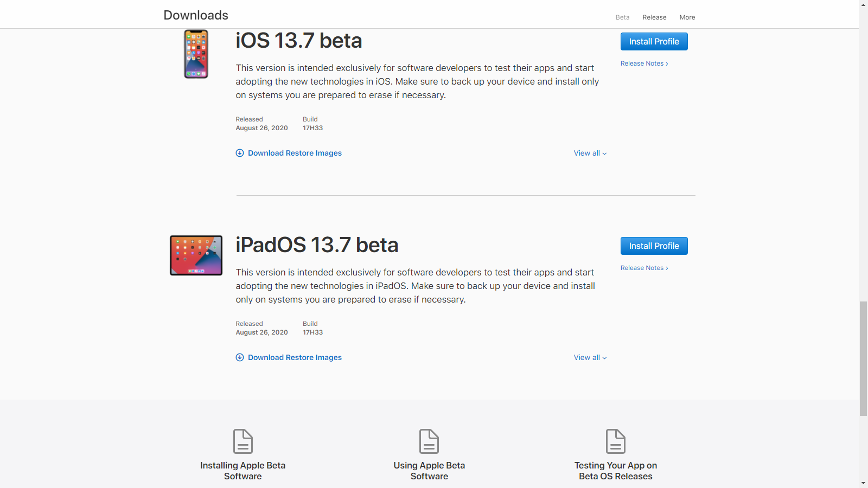Open Release Notes for iOS 13.7 beta
868x488 pixels.
coord(644,63)
